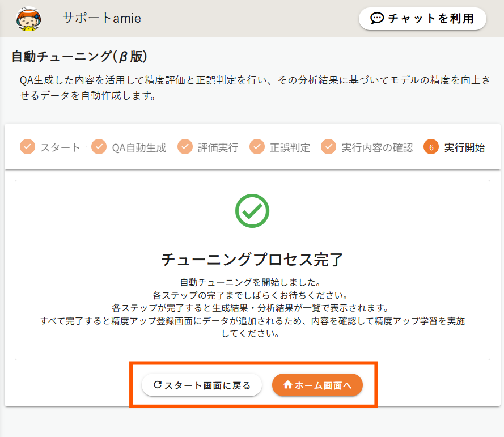Select the スタート step label
The width and height of the screenshot is (504, 437).
point(60,148)
